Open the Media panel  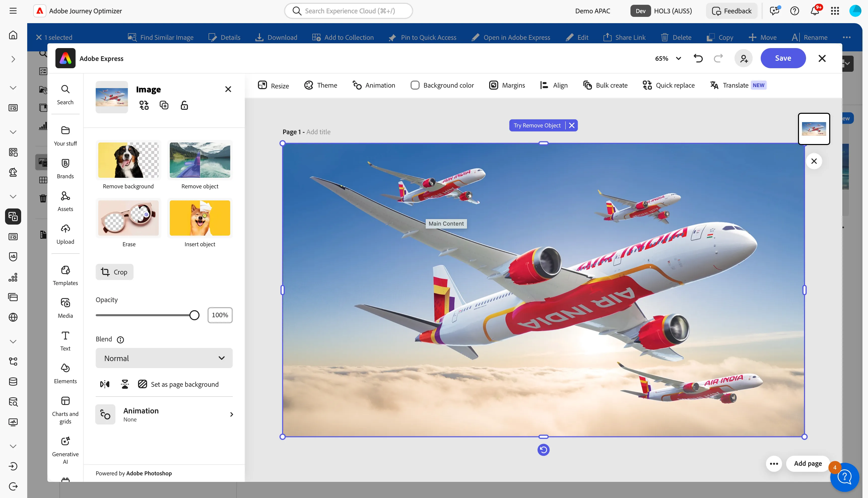tap(65, 308)
